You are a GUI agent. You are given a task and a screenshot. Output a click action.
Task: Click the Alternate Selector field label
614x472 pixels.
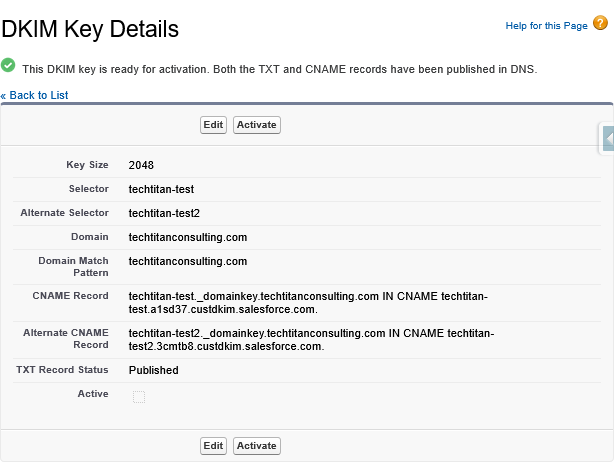(x=64, y=213)
